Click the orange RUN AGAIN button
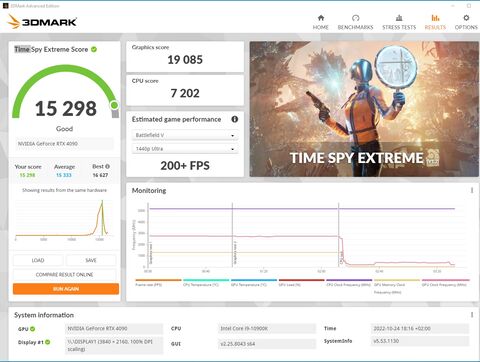480x362 pixels. pyautogui.click(x=66, y=289)
